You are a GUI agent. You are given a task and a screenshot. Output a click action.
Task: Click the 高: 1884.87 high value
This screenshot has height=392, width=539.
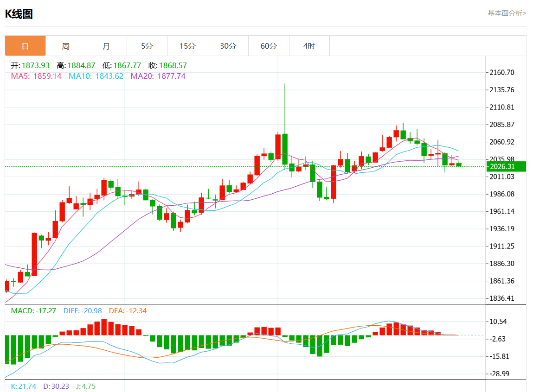click(x=76, y=65)
